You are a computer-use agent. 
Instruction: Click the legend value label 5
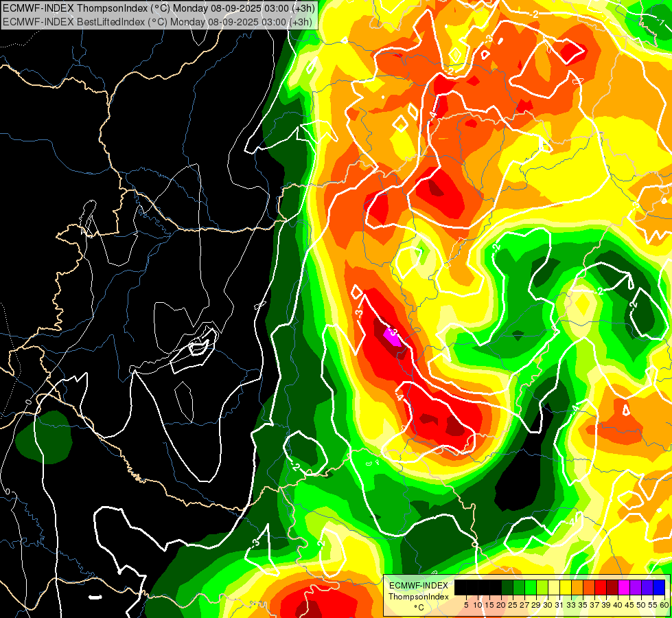pos(466,605)
